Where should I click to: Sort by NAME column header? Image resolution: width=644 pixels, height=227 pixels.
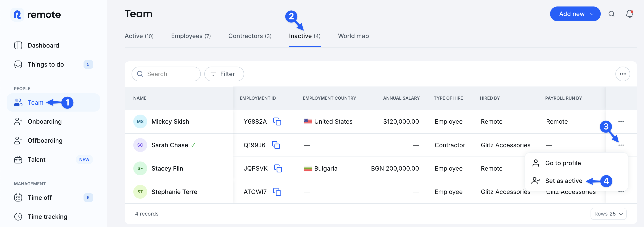(x=140, y=98)
